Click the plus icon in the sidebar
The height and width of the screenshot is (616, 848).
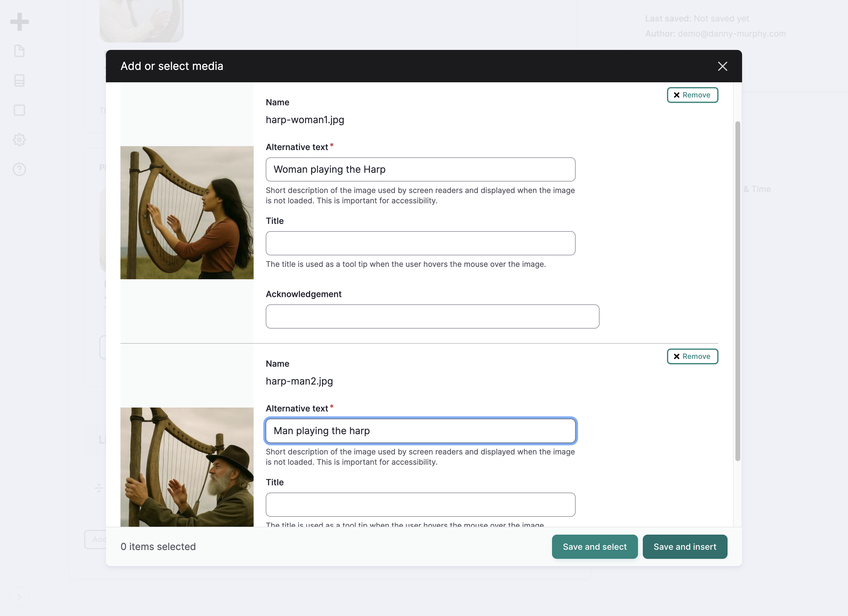pos(19,22)
